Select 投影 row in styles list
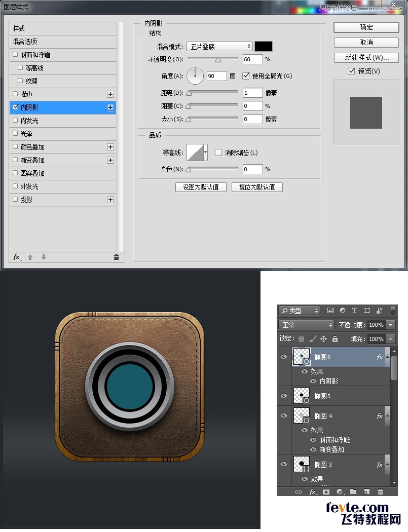Viewport: 408px width, 532px height. click(x=63, y=200)
